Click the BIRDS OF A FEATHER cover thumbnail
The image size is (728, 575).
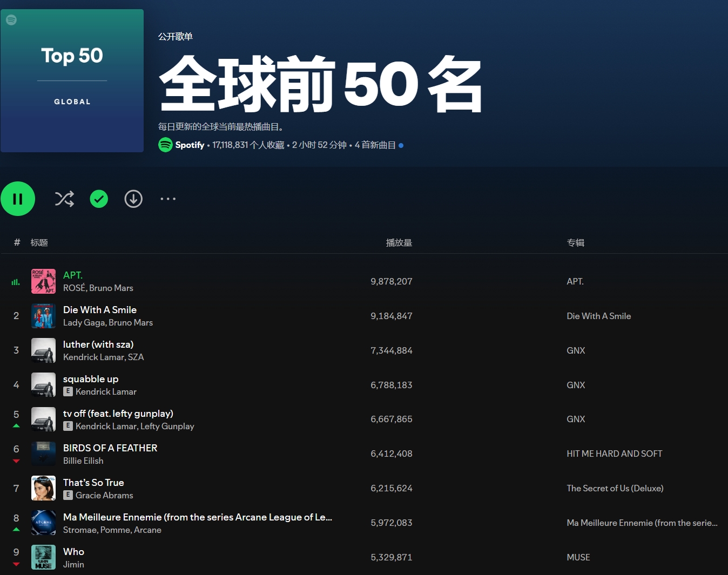click(43, 454)
